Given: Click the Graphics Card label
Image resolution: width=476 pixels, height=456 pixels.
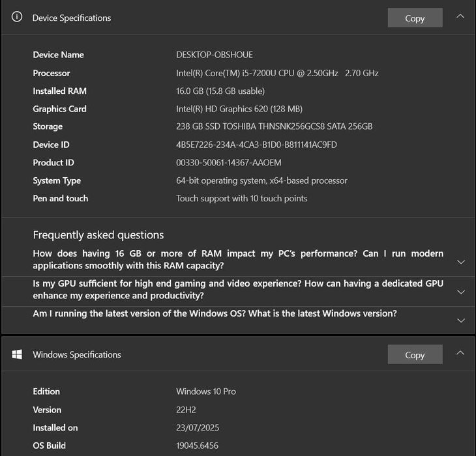Looking at the screenshot, I should pos(59,109).
